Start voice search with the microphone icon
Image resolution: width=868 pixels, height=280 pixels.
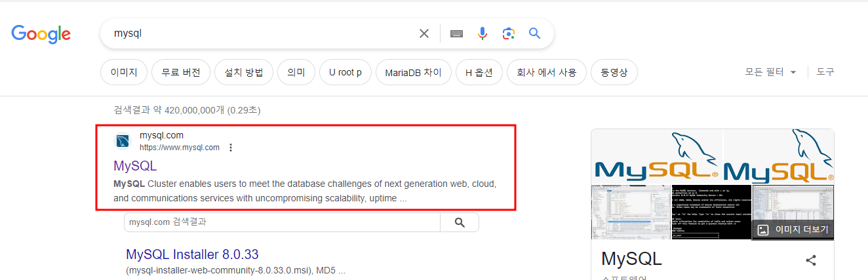[x=483, y=33]
